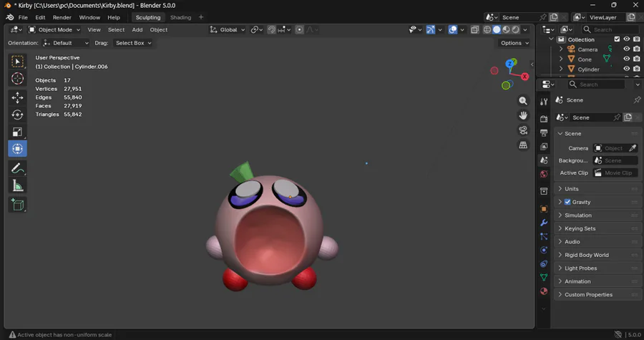Toggle proportional editing in header

299,29
